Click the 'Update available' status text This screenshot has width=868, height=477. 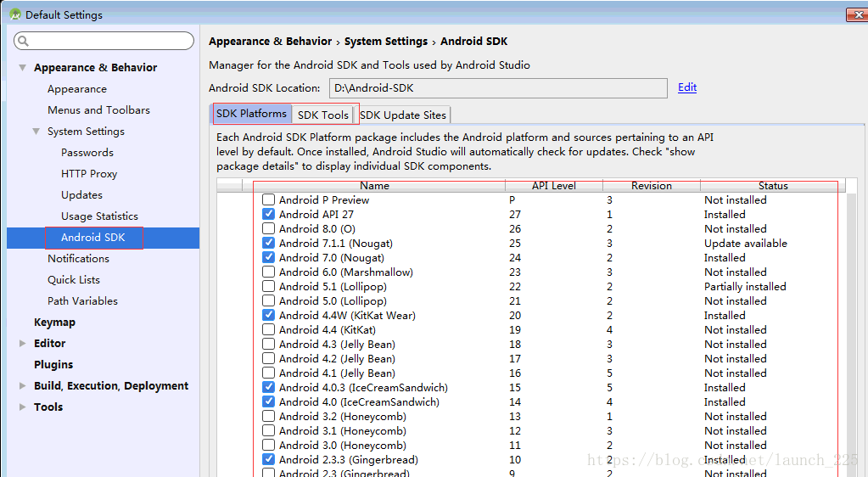pyautogui.click(x=746, y=244)
